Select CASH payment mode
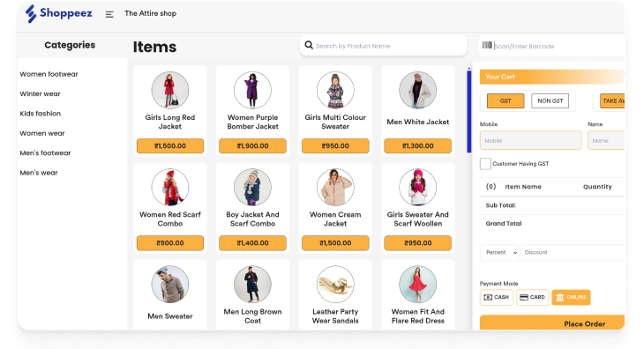Image resolution: width=644 pixels, height=349 pixels. [x=497, y=297]
